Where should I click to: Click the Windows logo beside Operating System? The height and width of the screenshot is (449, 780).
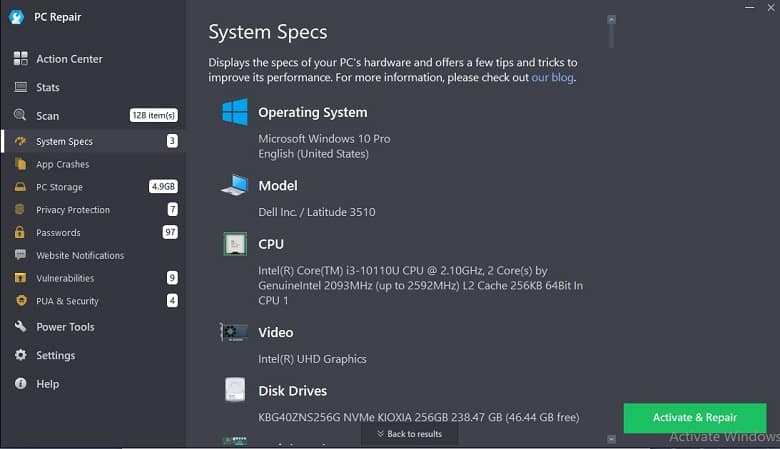point(235,111)
